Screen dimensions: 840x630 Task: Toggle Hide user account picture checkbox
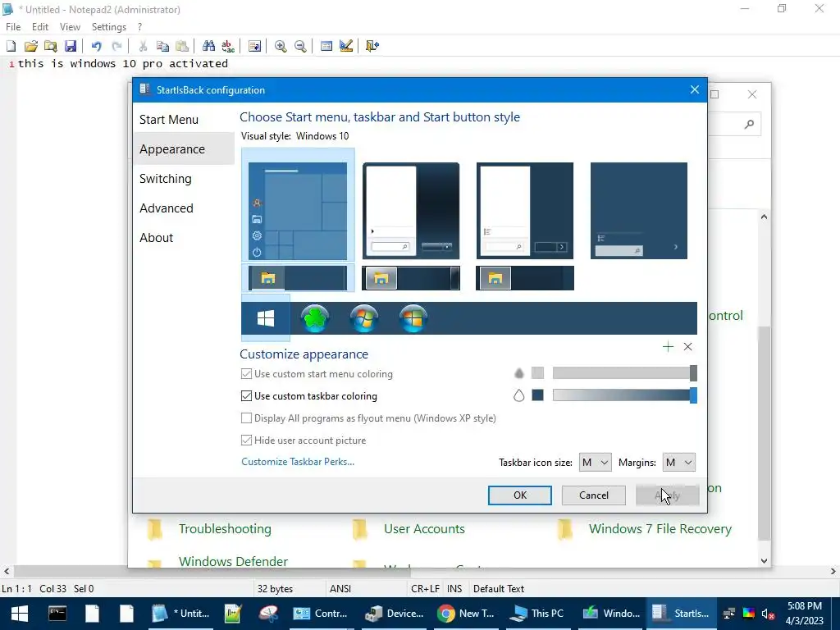click(246, 440)
